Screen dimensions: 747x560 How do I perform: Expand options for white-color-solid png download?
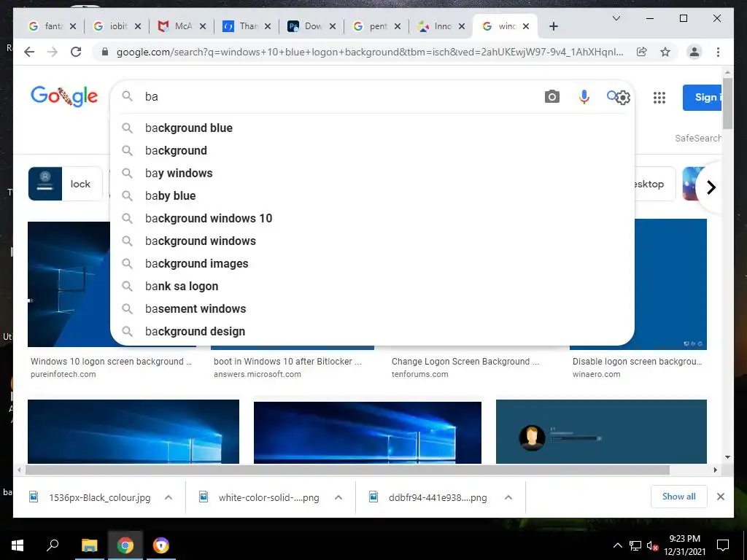338,497
